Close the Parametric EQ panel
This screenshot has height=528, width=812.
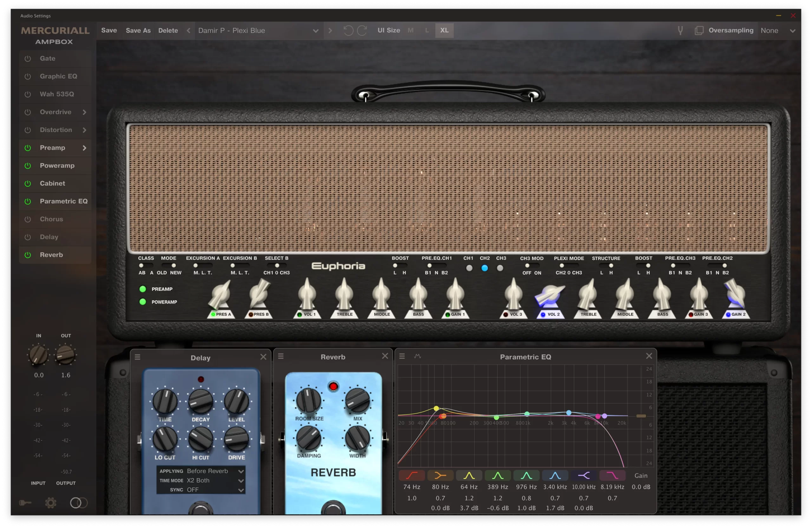pos(649,356)
